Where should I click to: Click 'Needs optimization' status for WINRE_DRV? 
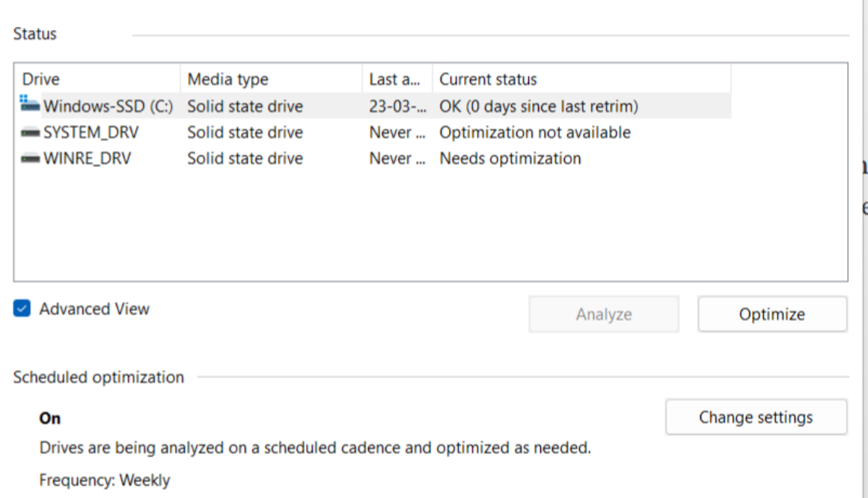click(510, 159)
